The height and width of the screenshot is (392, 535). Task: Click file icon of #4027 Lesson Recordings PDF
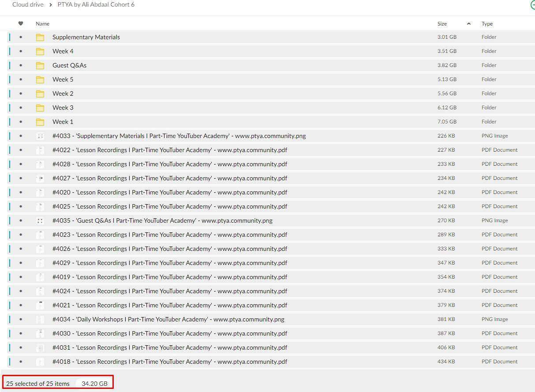coord(40,178)
